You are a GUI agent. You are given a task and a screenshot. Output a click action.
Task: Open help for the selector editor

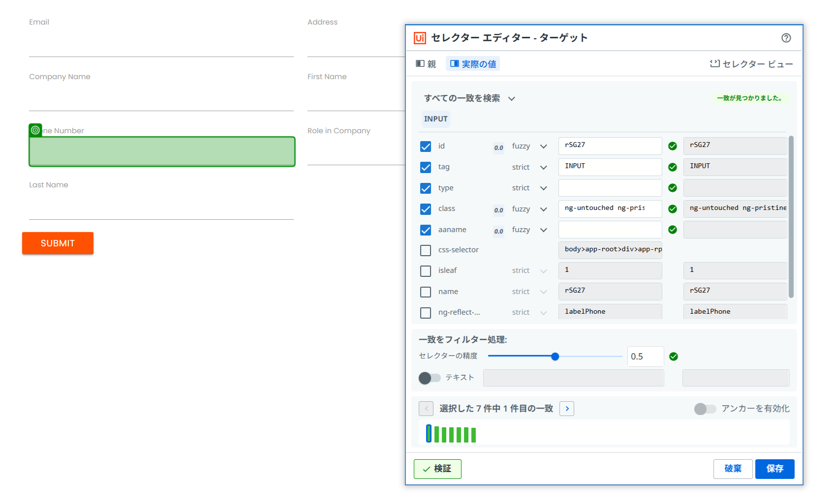tap(786, 38)
